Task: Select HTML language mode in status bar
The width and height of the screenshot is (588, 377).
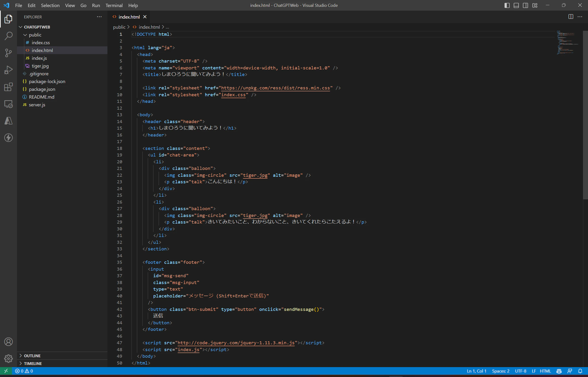Action: 546,371
